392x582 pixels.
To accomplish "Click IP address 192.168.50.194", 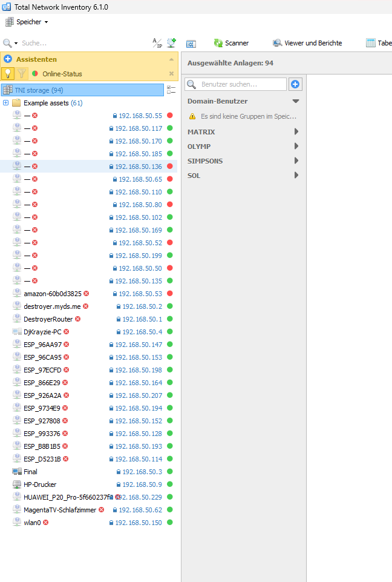I will pos(139,408).
